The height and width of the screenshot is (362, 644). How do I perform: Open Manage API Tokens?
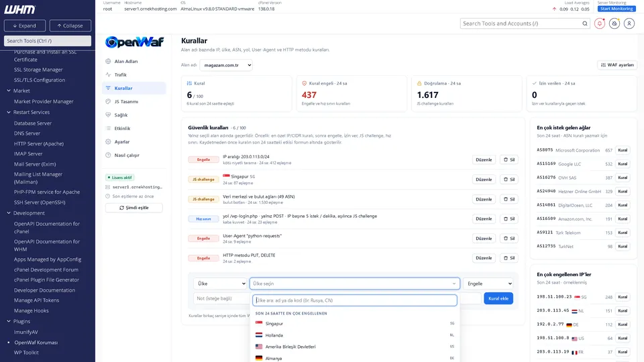(36, 300)
